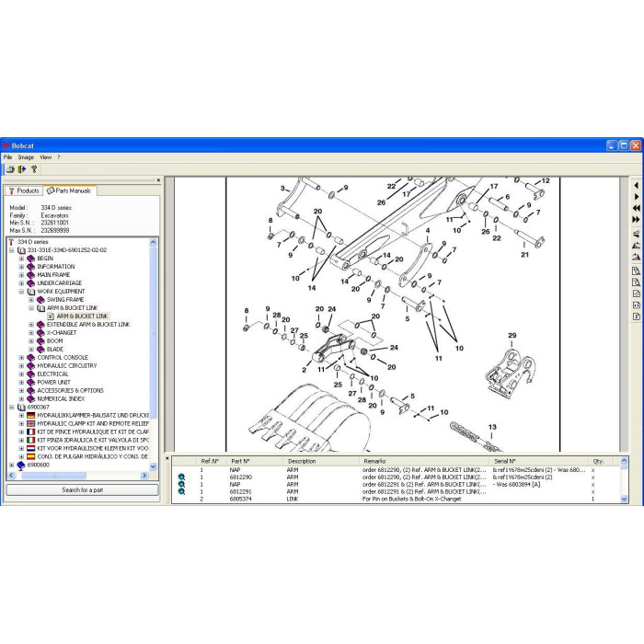Click the rotate image right icon

[x=636, y=257]
